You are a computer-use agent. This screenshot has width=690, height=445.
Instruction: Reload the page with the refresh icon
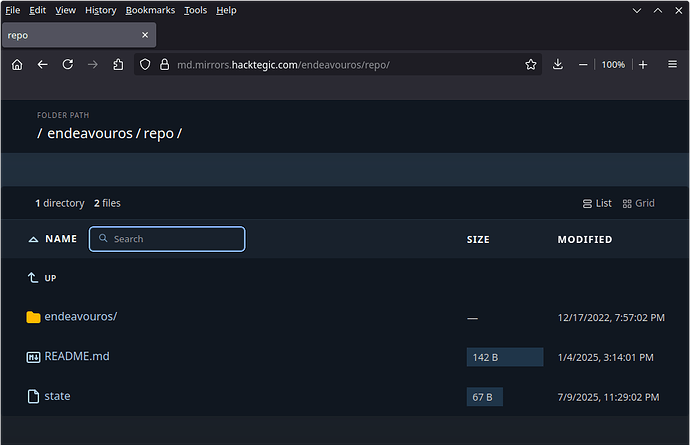(68, 65)
